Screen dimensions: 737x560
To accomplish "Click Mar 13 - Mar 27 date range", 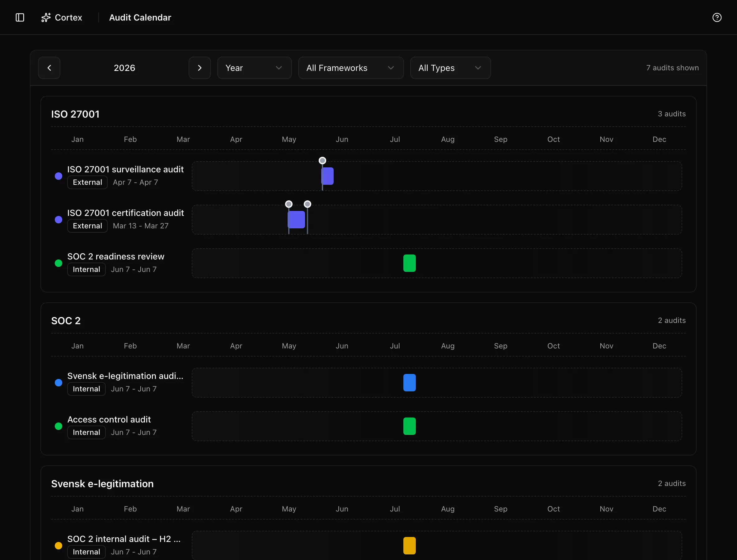I will [141, 226].
